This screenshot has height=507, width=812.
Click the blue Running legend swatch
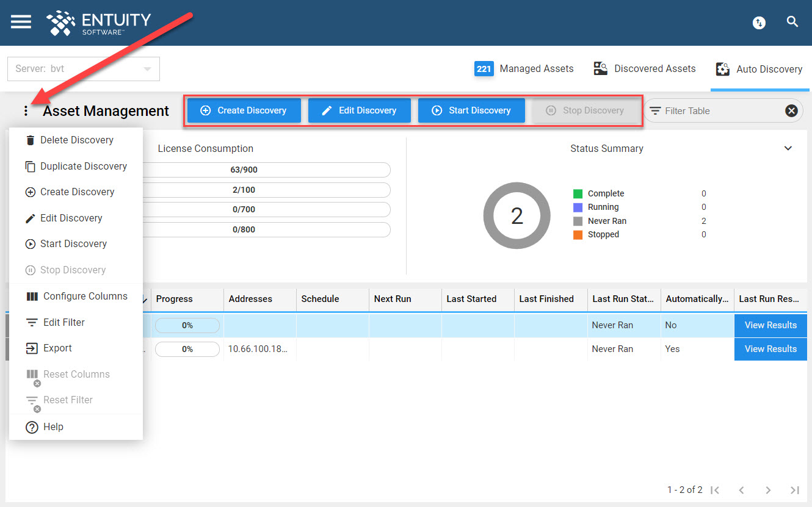point(578,207)
